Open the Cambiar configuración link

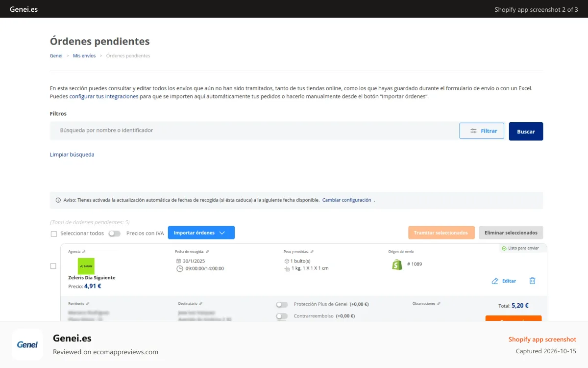(x=347, y=200)
